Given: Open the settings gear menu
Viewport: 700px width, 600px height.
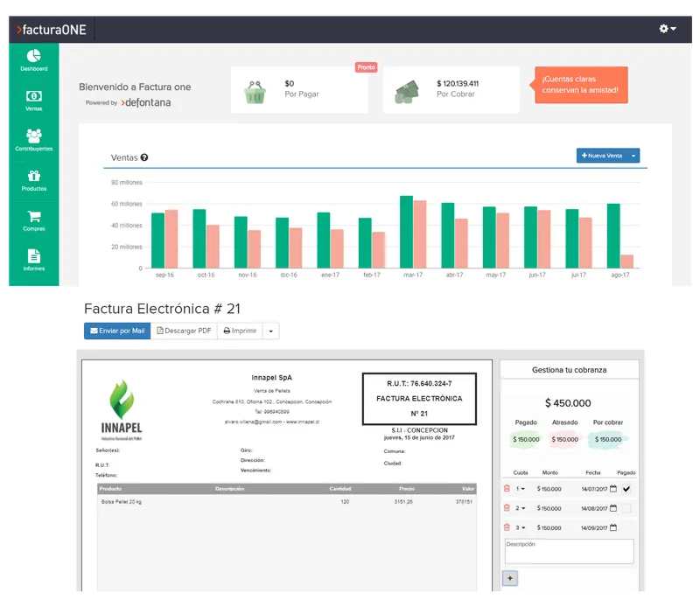Looking at the screenshot, I should [668, 29].
